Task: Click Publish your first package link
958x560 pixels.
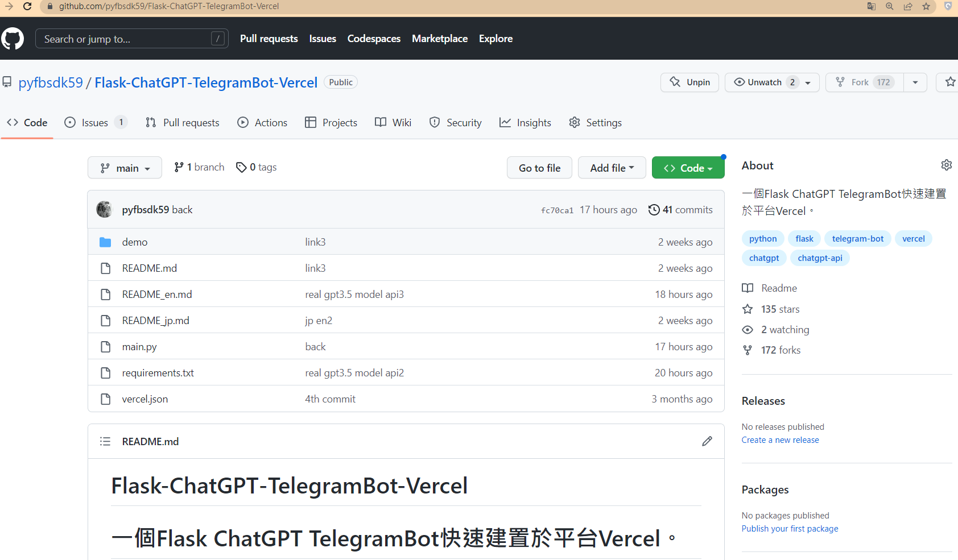Action: [790, 529]
